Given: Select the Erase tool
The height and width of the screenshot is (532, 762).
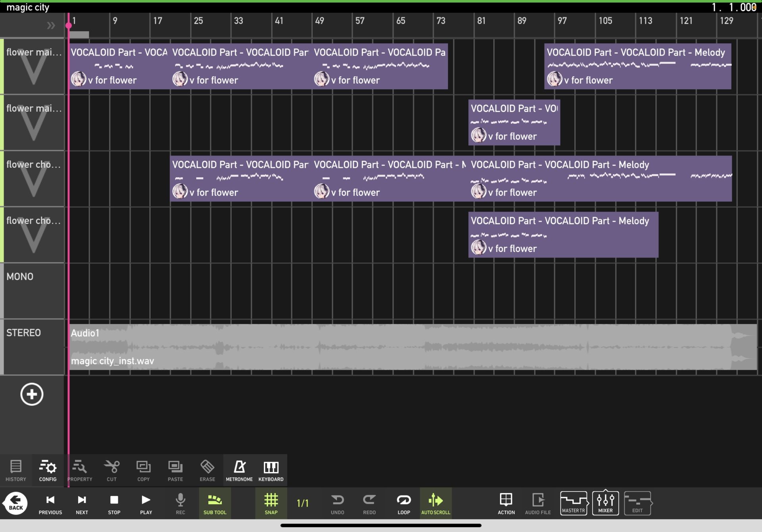Looking at the screenshot, I should tap(207, 470).
